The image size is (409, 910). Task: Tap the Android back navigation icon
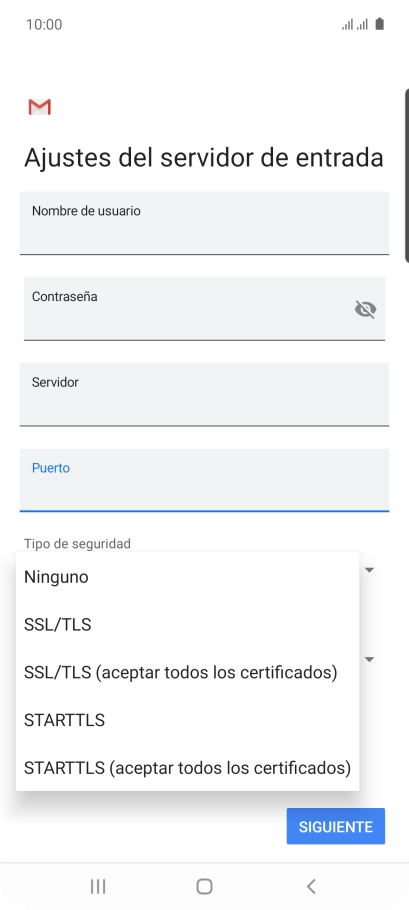point(311,886)
